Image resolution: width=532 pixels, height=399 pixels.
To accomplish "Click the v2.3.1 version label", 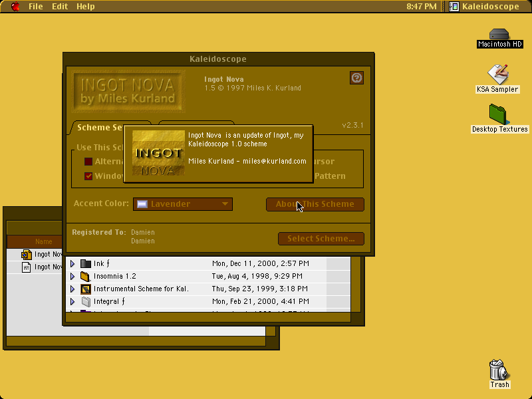I will coord(353,125).
